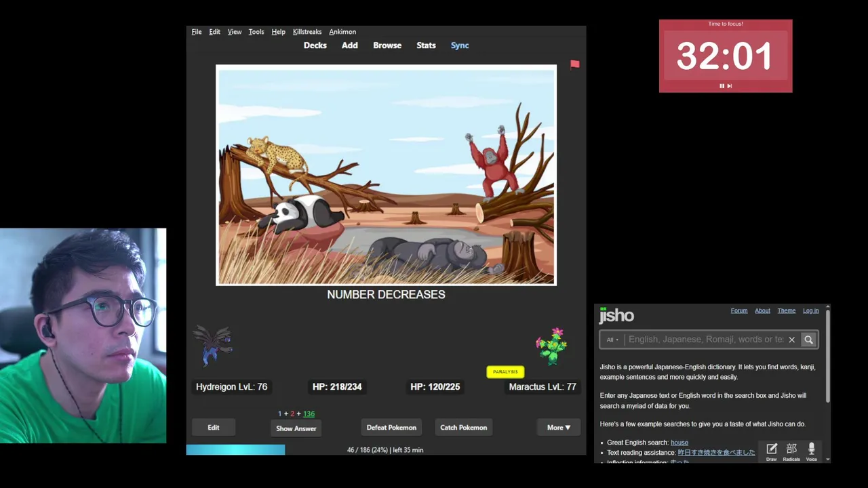
Task: Click the 'house' example search link
Action: [x=679, y=443]
